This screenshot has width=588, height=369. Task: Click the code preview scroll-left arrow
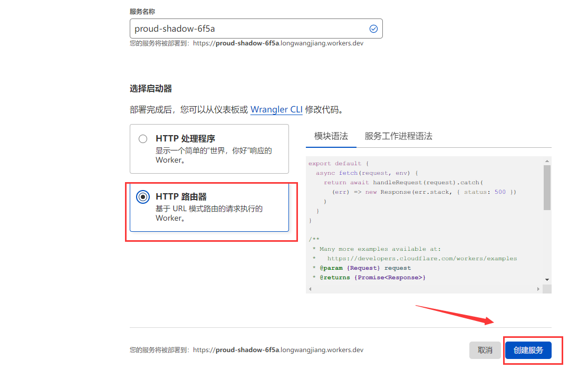click(x=310, y=289)
